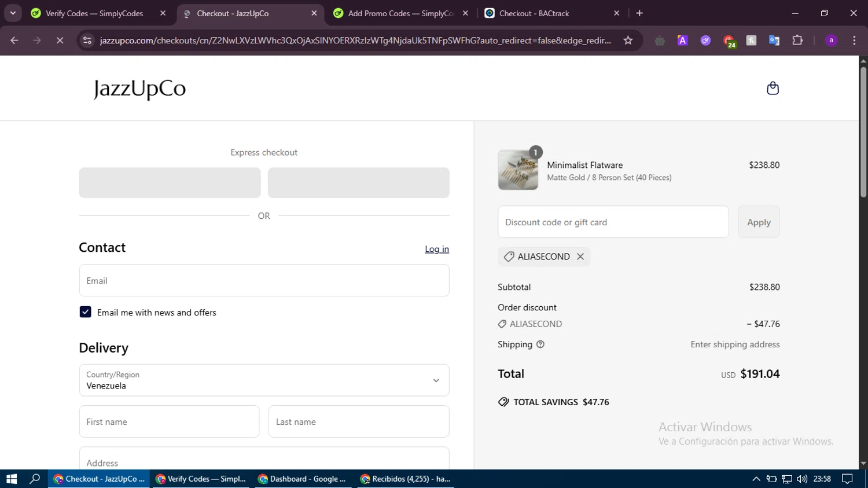The image size is (868, 488).
Task: Open the notification center icon
Action: tap(847, 479)
